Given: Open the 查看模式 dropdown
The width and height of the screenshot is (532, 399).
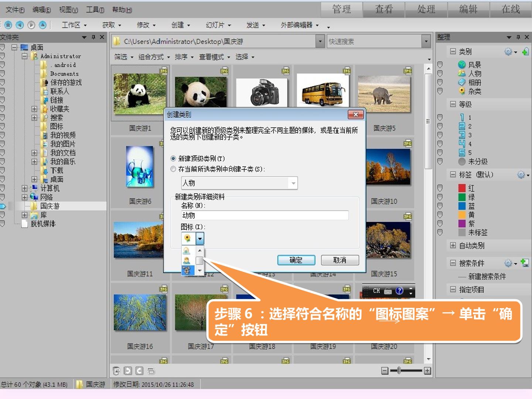Looking at the screenshot, I should tap(215, 57).
